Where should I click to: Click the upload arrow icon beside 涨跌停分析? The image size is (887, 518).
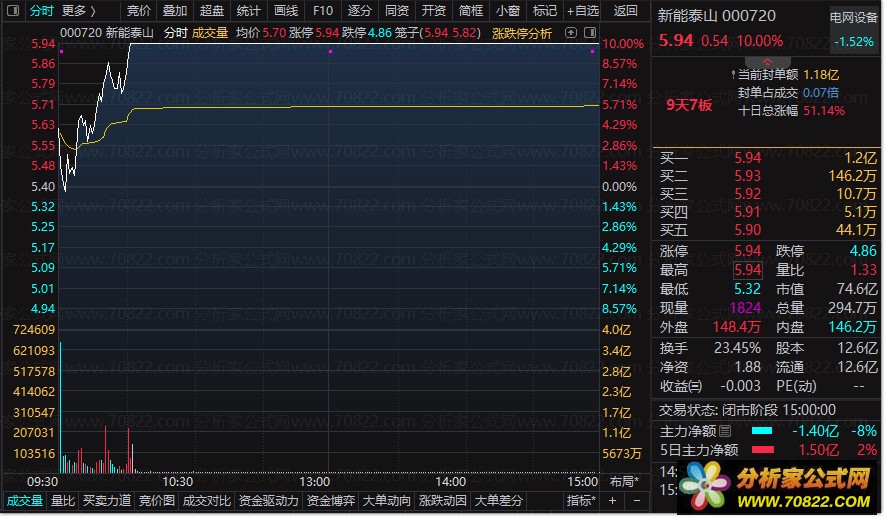coord(571,33)
